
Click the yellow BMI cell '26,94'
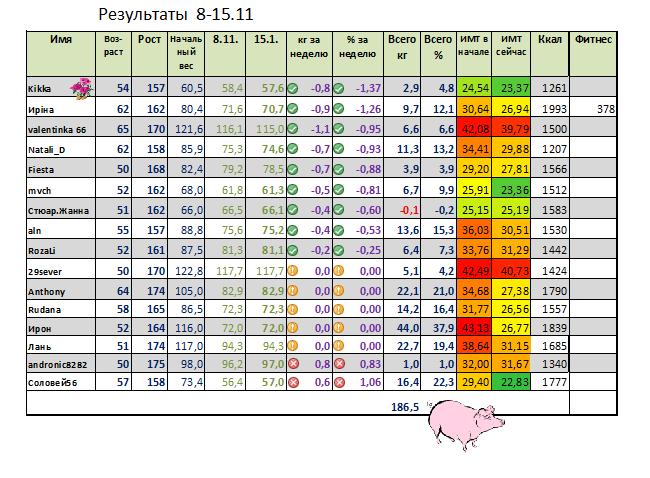(x=511, y=109)
